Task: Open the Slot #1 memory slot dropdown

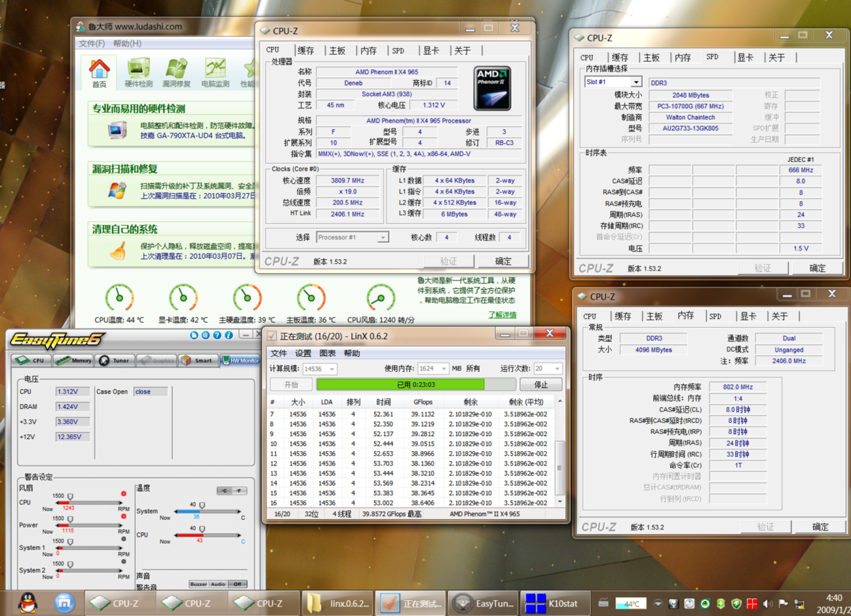Action: [x=635, y=82]
